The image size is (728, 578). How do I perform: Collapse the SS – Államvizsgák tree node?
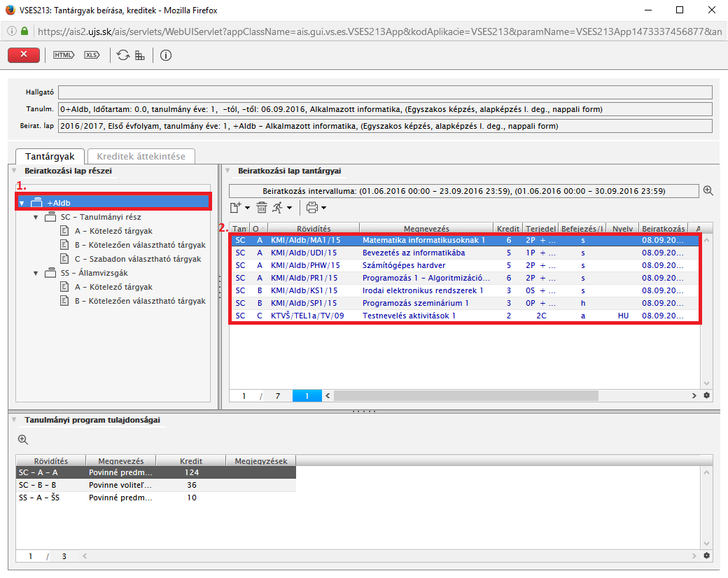click(36, 273)
